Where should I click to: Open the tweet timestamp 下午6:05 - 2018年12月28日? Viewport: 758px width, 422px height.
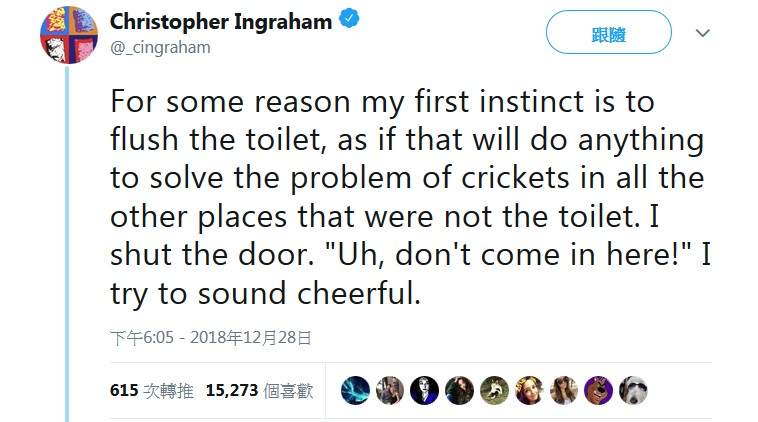[211, 339]
